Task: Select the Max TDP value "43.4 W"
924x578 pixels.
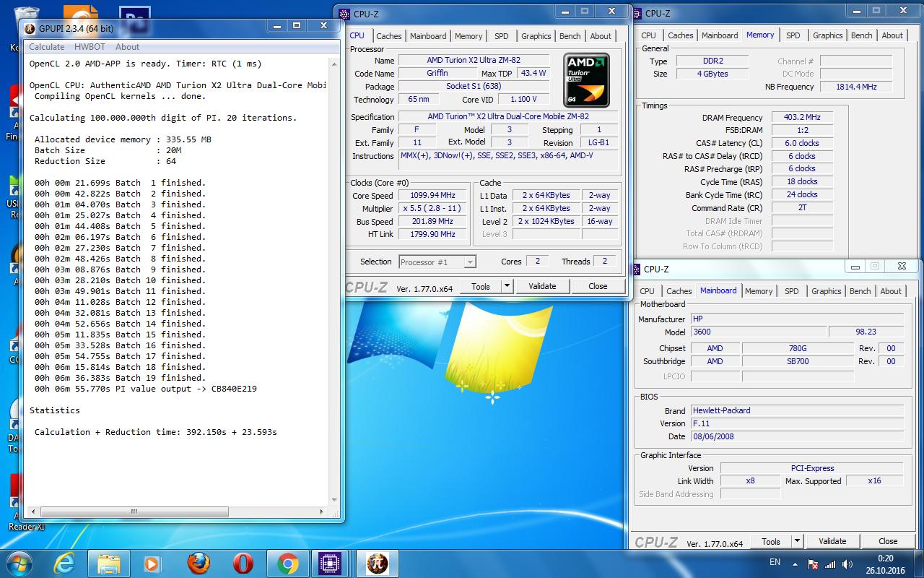Action: [x=533, y=74]
